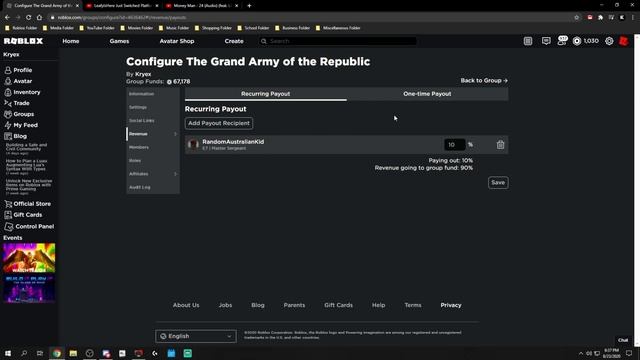This screenshot has height=360, width=640.
Task: Open Games in top navigation
Action: tap(119, 41)
